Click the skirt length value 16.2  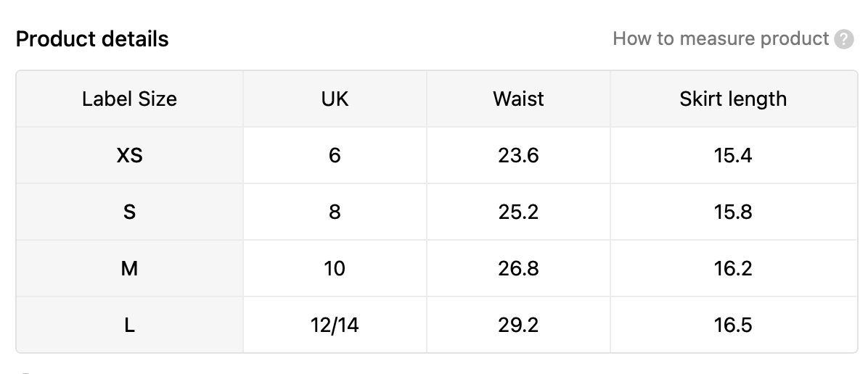click(x=734, y=268)
